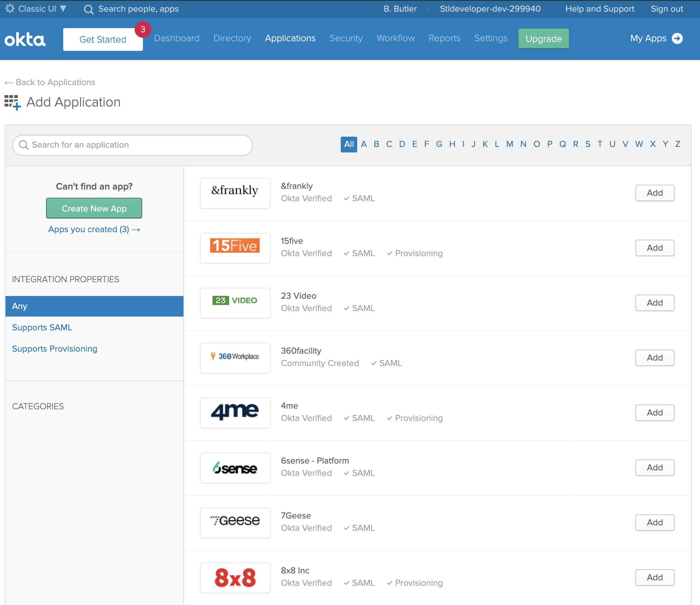Click the 360 Workplace app logo

point(235,358)
